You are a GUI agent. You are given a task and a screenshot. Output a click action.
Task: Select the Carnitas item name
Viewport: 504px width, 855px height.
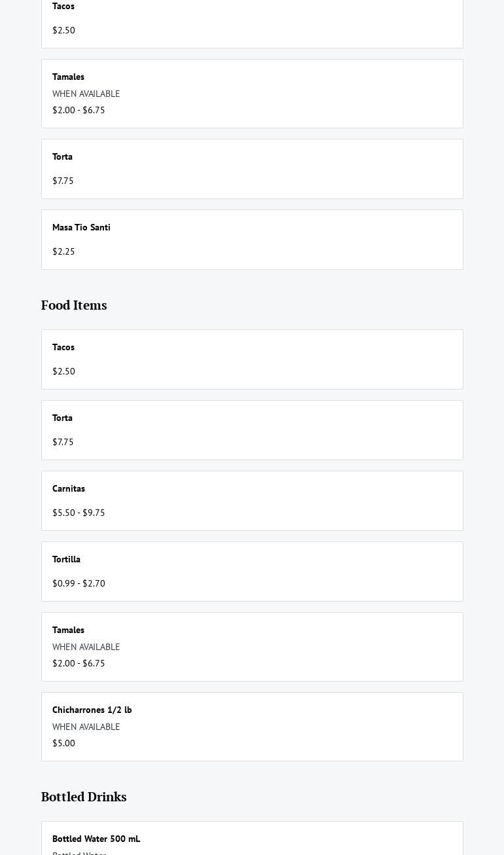click(69, 489)
